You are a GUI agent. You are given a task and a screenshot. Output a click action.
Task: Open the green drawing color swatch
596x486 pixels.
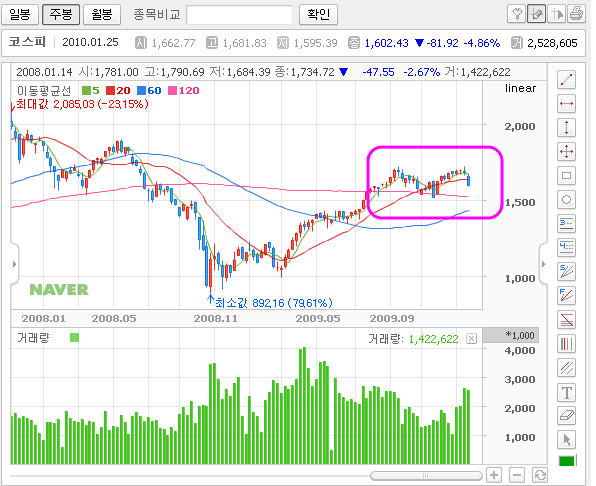566,461
